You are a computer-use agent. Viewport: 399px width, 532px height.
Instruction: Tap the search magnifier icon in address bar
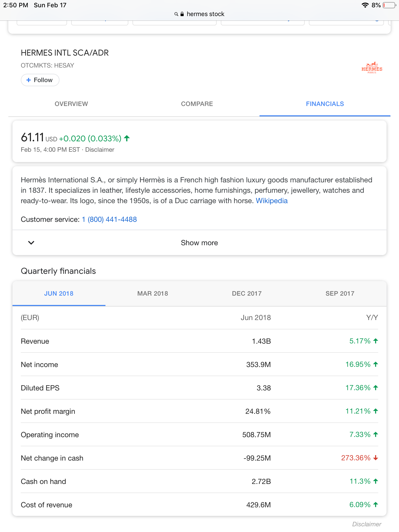176,14
